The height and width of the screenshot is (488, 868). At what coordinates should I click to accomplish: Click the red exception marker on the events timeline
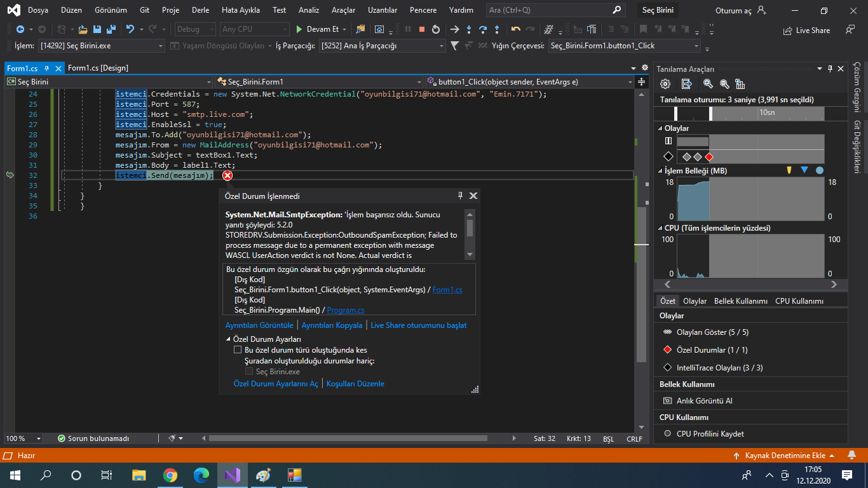pos(709,156)
